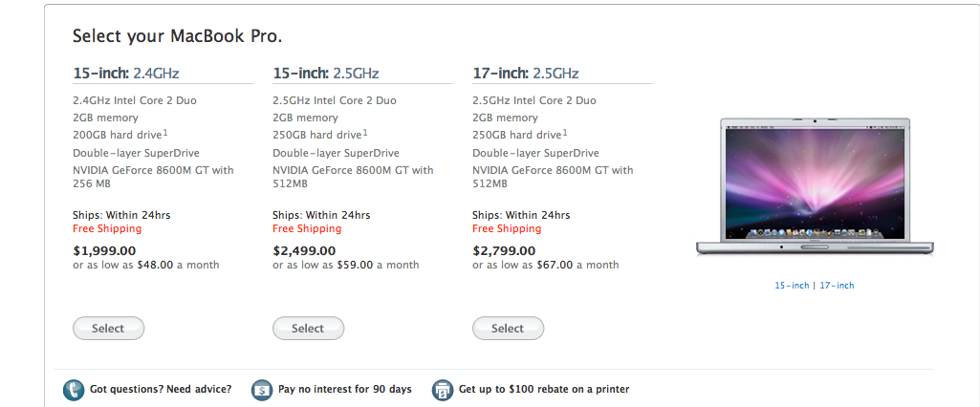Click the MacBook Pro laptop image
The height and width of the screenshot is (407, 980).
(815, 186)
